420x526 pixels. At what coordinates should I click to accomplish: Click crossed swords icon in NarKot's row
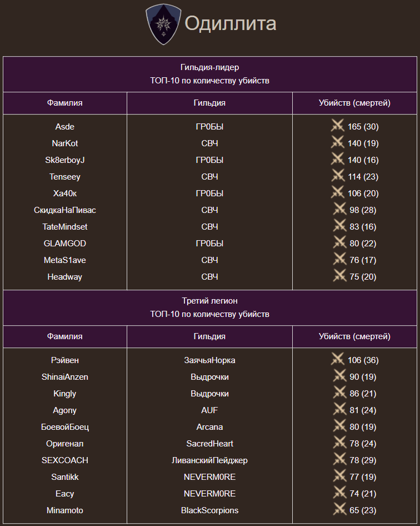(338, 142)
